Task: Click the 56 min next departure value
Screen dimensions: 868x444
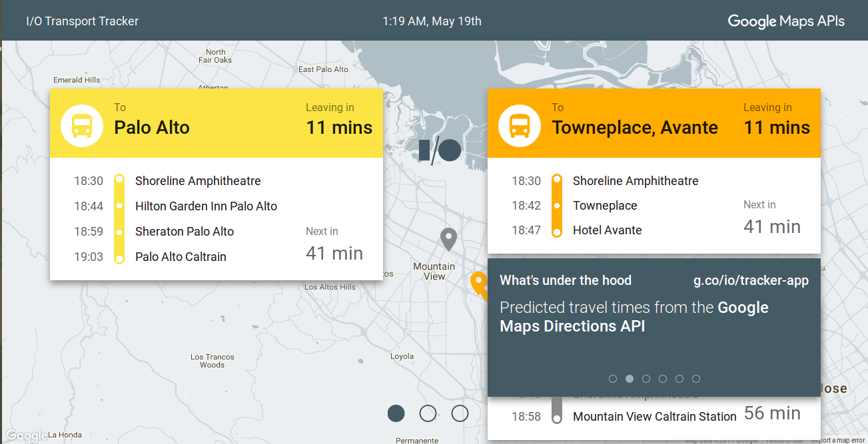Action: [x=772, y=413]
